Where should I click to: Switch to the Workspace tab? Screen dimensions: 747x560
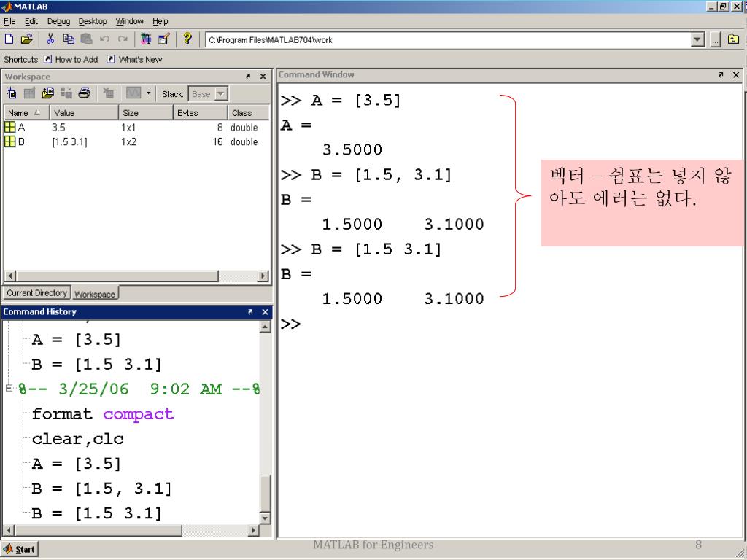pos(95,295)
